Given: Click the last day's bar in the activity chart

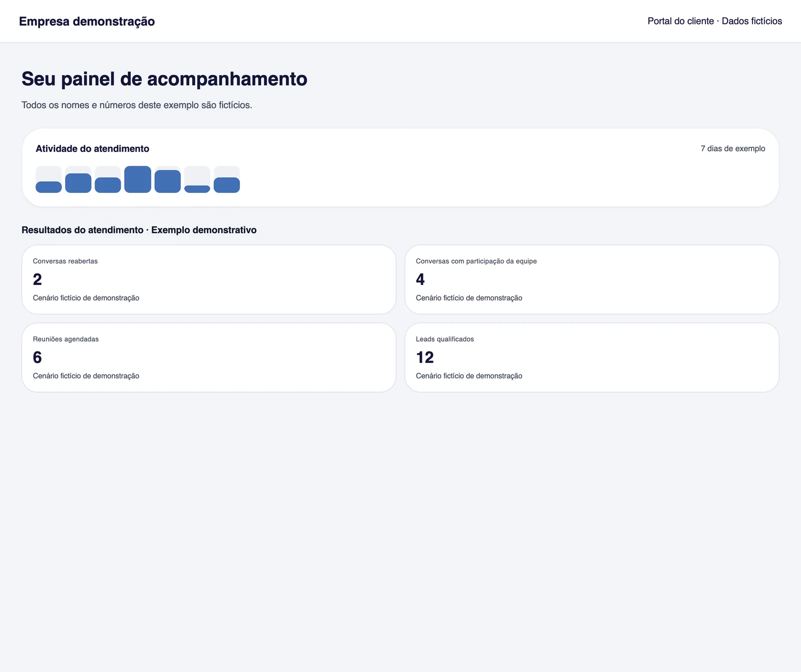Looking at the screenshot, I should pos(227,185).
